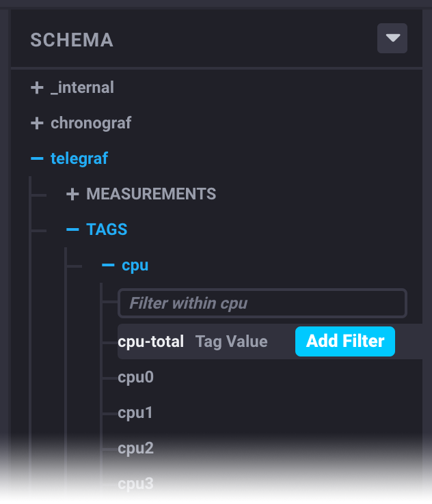Image resolution: width=432 pixels, height=504 pixels.
Task: Choose the cpu1 tag value
Action: point(135,412)
